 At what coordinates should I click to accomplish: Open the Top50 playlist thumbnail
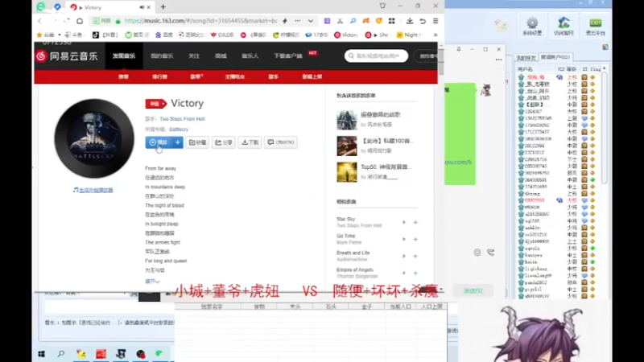pyautogui.click(x=347, y=172)
